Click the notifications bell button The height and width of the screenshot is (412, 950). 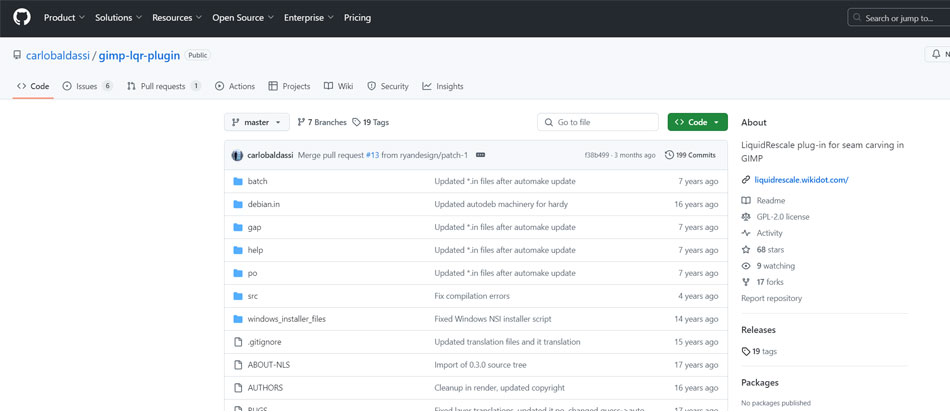pos(937,55)
